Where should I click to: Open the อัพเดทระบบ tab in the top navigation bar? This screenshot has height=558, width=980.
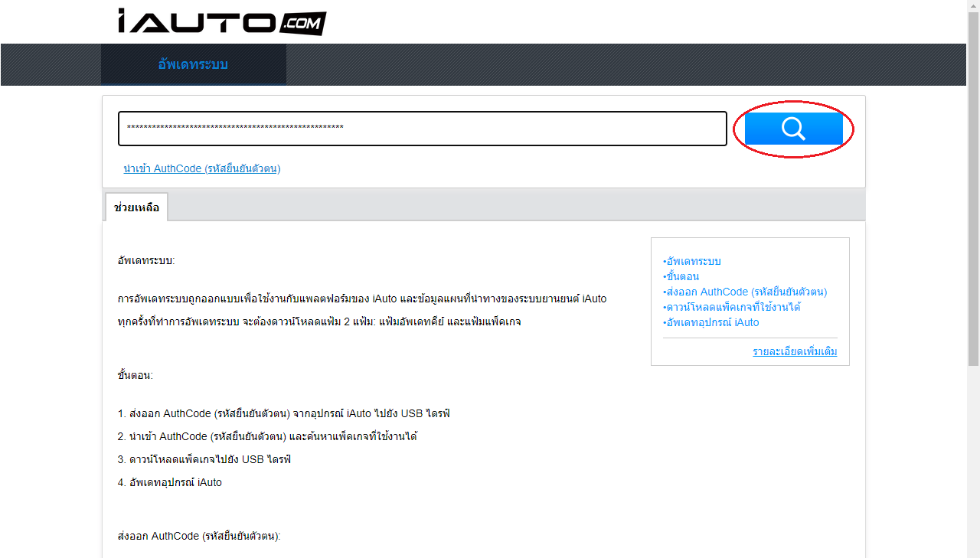coord(193,64)
